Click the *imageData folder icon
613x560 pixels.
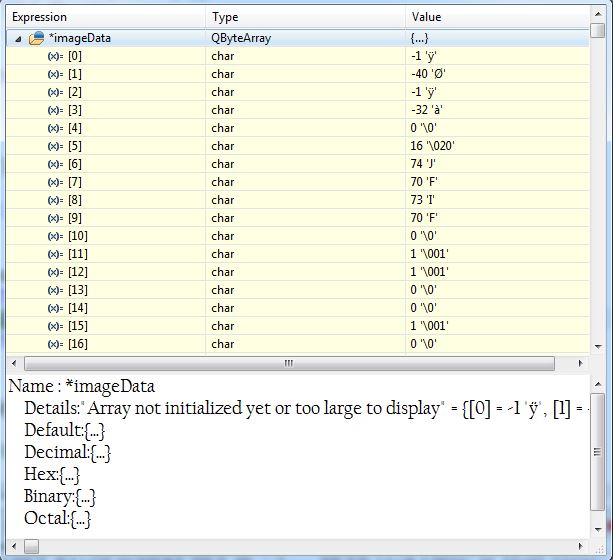tap(36, 38)
